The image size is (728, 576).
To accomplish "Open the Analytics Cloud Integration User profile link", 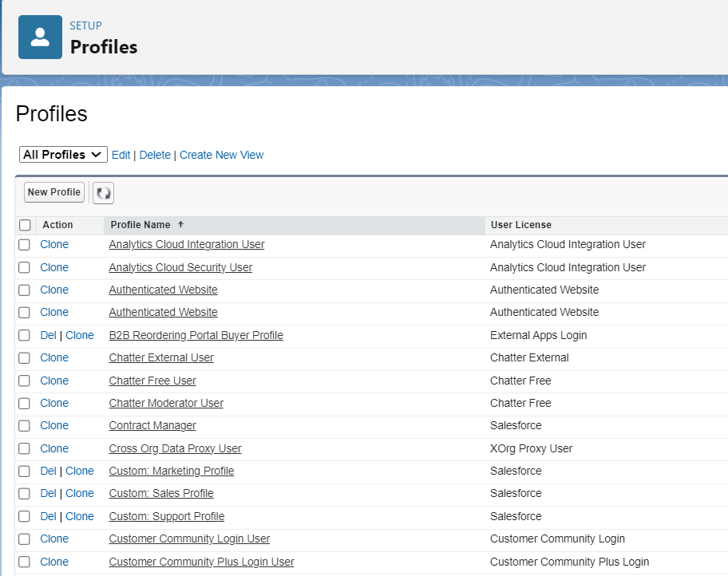I will (187, 244).
